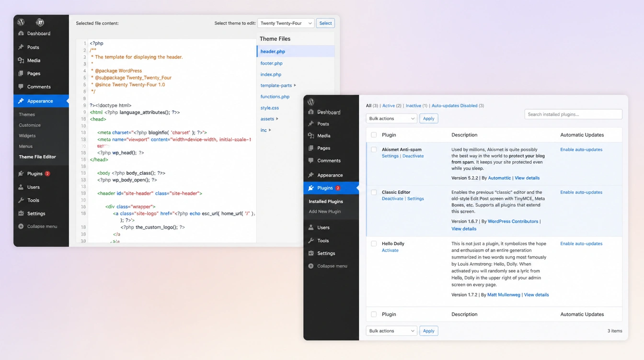Viewport: 644px width, 360px height.
Task: Filter plugins by Inactive
Action: pos(414,106)
